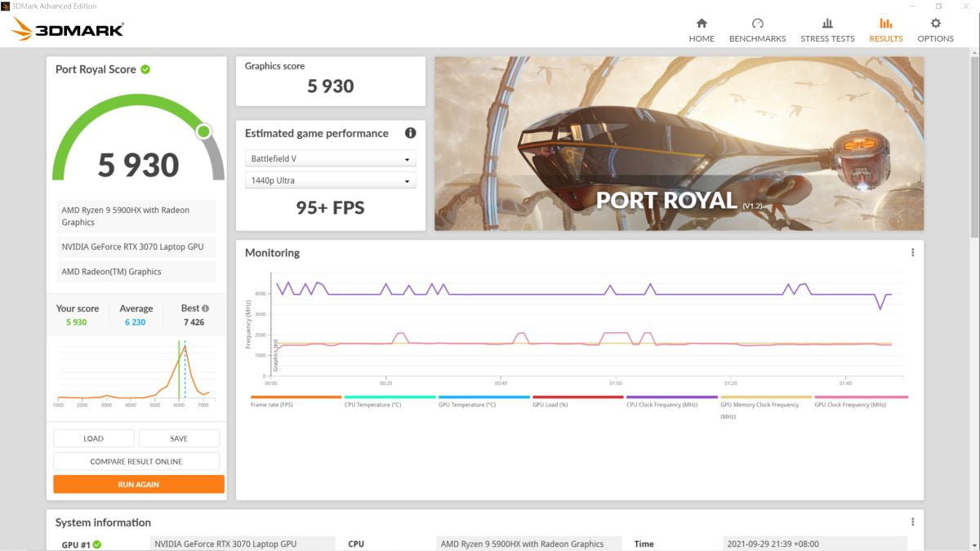
Task: Toggle the Frame rate (FPS) legend
Action: 296,402
